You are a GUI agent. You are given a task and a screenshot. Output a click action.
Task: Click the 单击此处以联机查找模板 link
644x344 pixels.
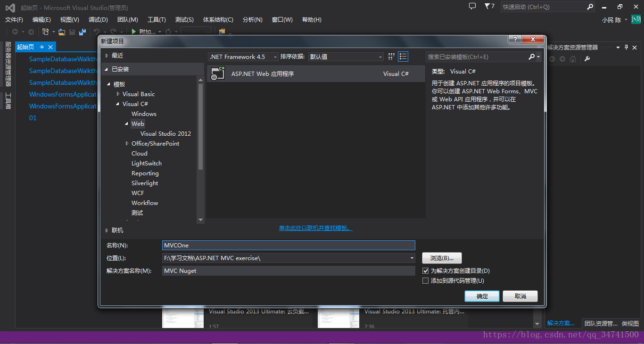coord(315,228)
